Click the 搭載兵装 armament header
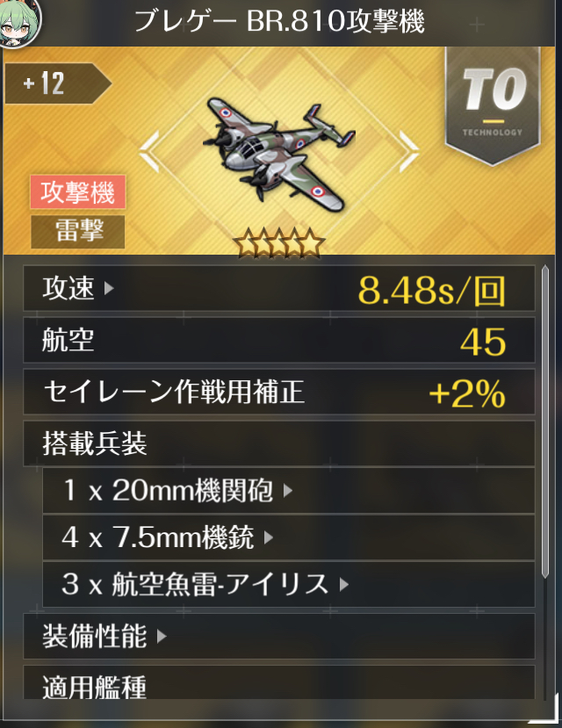Screen dimensions: 562x728 [279, 443]
